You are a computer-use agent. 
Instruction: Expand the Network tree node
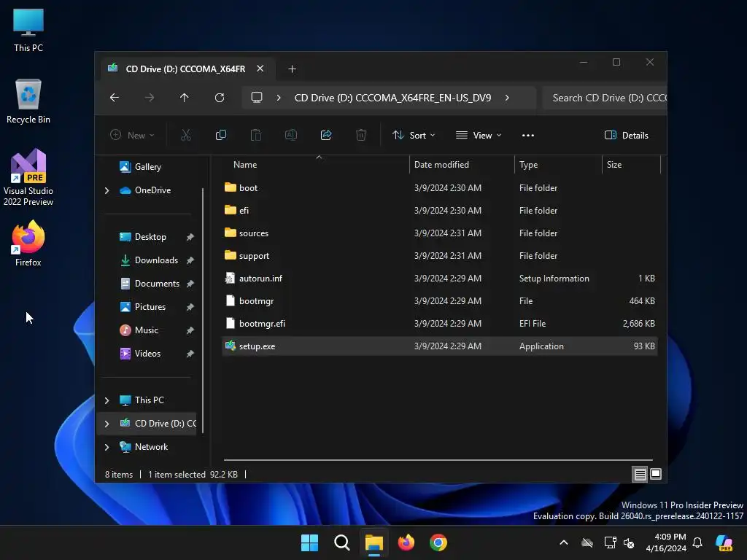(x=107, y=447)
